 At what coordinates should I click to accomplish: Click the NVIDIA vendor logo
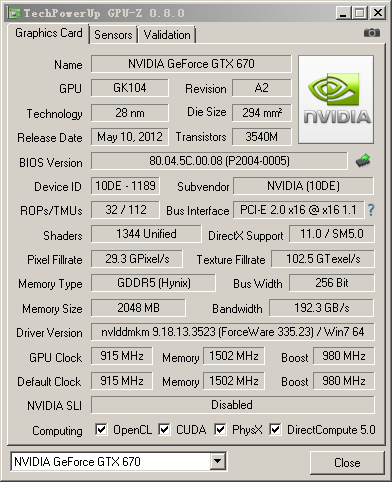(336, 100)
